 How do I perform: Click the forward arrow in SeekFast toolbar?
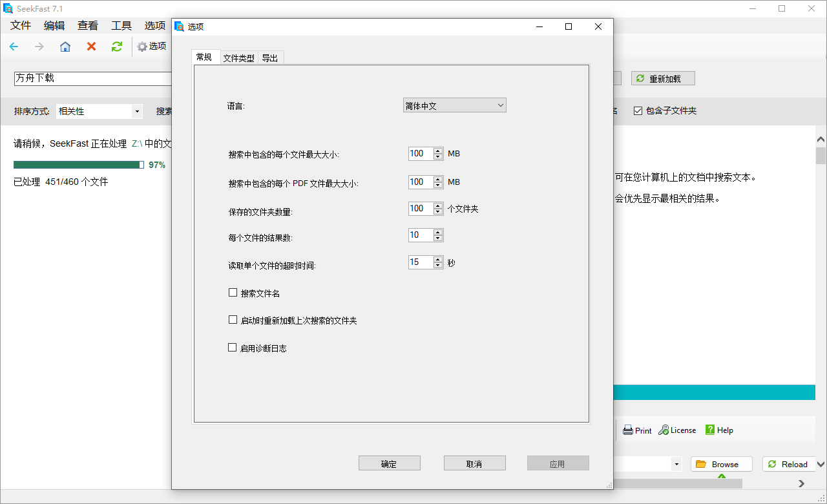(39, 47)
